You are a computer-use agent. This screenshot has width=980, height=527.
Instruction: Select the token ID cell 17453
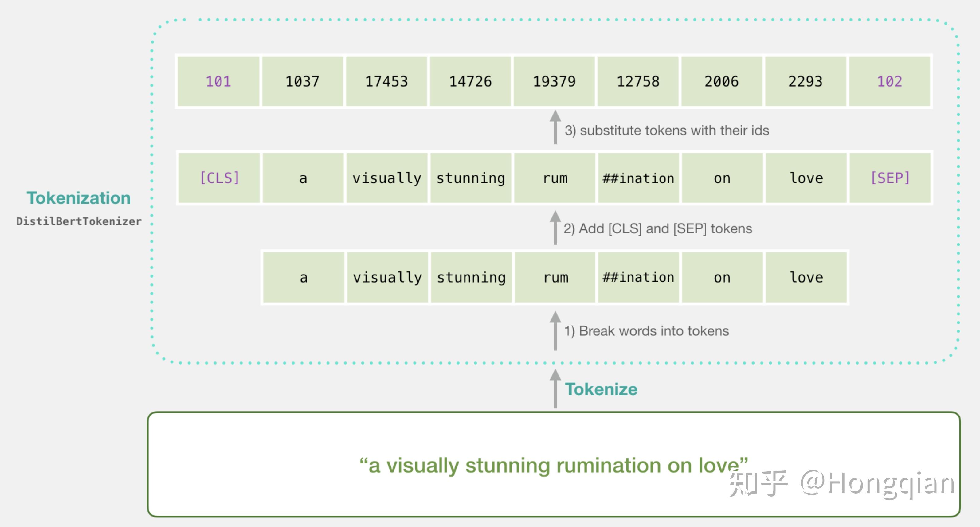click(x=386, y=81)
